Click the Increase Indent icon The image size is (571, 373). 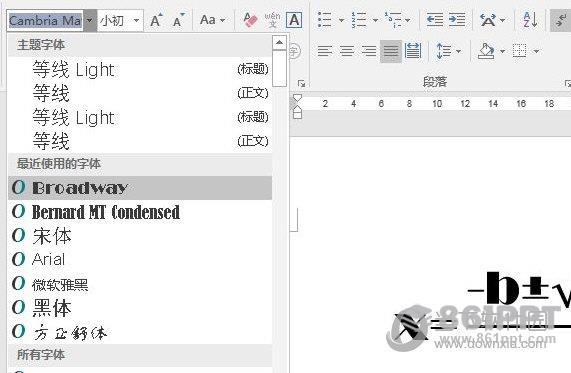[457, 20]
